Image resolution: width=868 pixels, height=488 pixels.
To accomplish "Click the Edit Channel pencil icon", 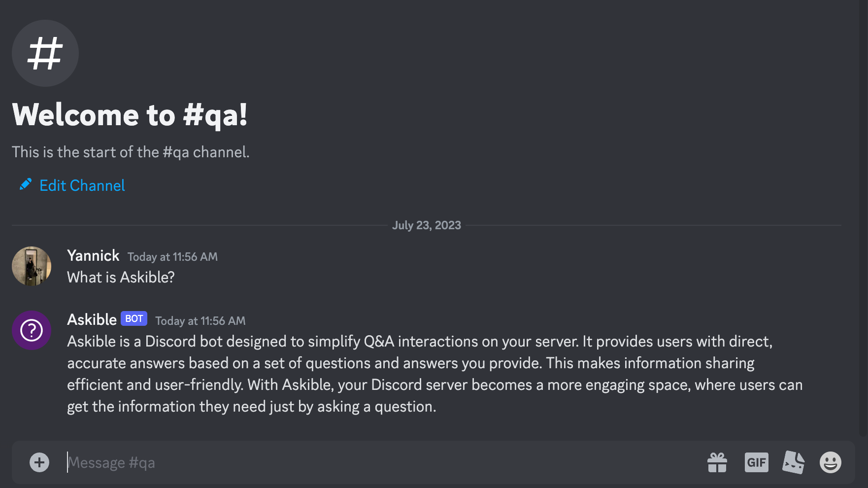I will [26, 184].
